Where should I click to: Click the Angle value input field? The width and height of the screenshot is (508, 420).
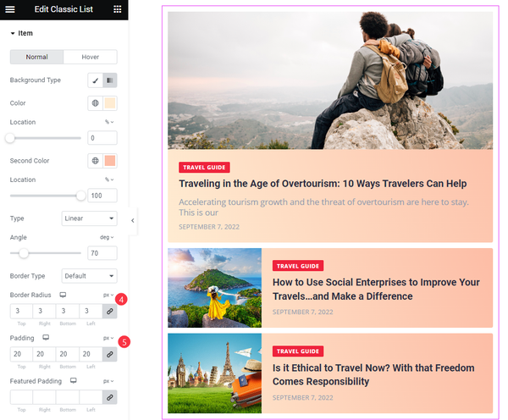click(102, 253)
